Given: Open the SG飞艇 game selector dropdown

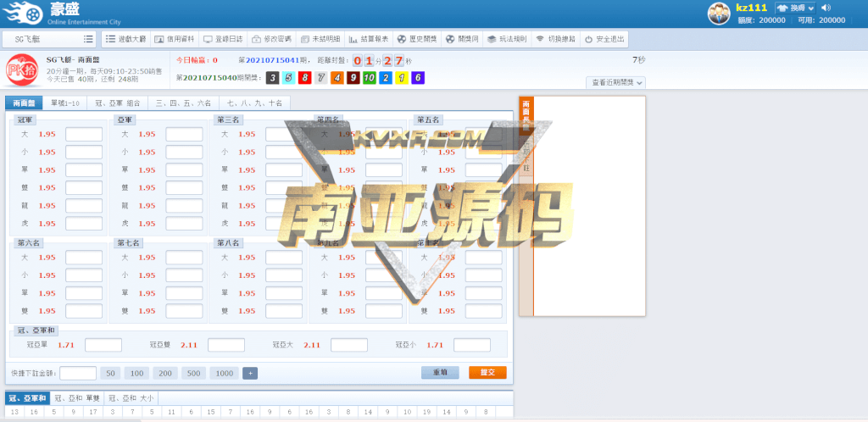Looking at the screenshot, I should coord(49,39).
